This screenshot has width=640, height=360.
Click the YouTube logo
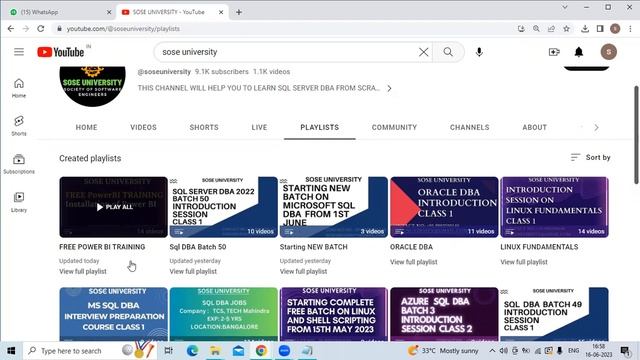tap(61, 52)
